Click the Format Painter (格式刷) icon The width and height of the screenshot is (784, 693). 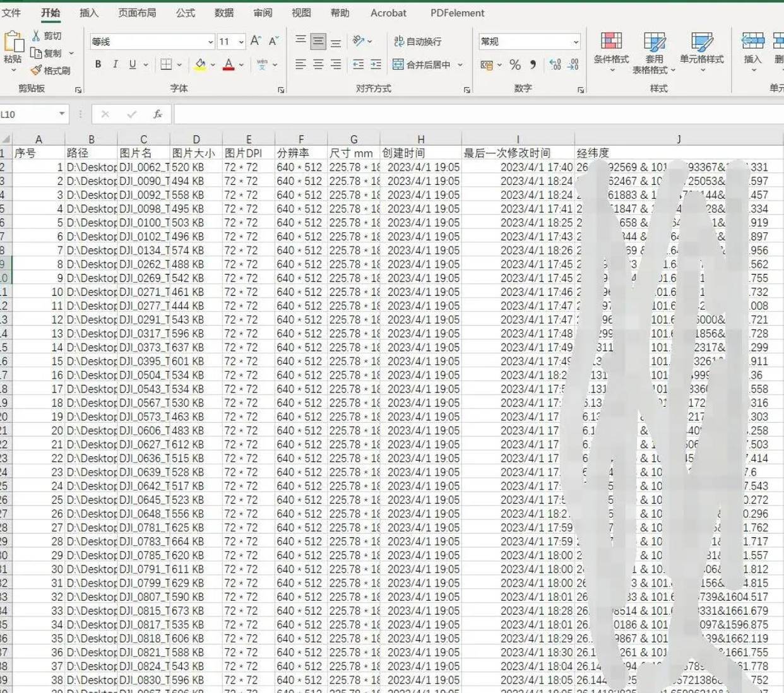[37, 70]
